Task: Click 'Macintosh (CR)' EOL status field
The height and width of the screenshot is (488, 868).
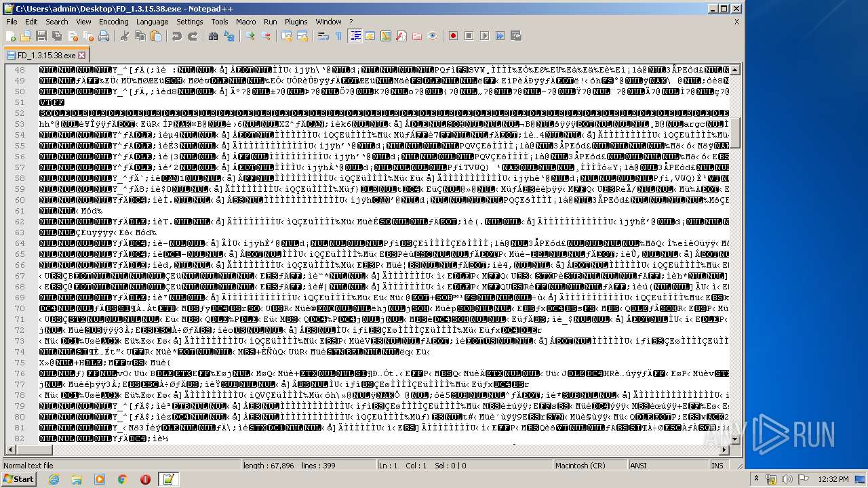Action: coord(589,466)
